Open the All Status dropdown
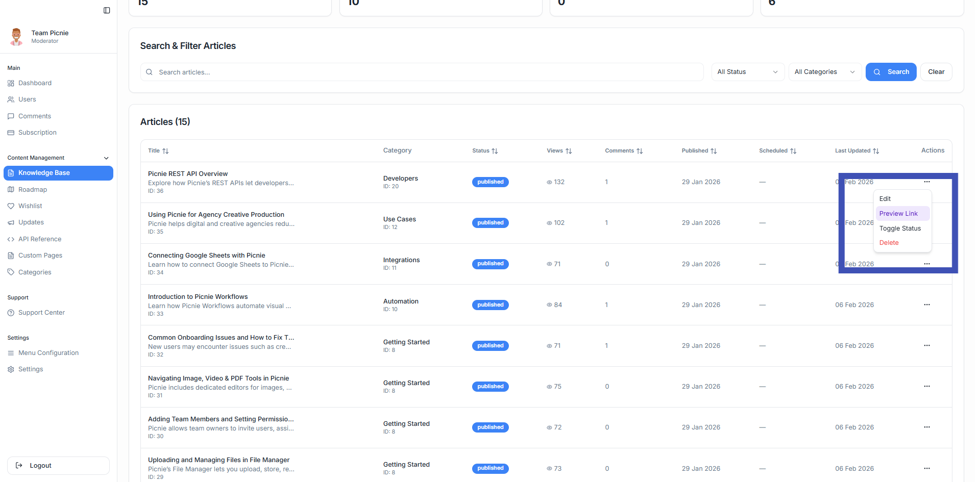This screenshot has height=482, width=980. 747,72
